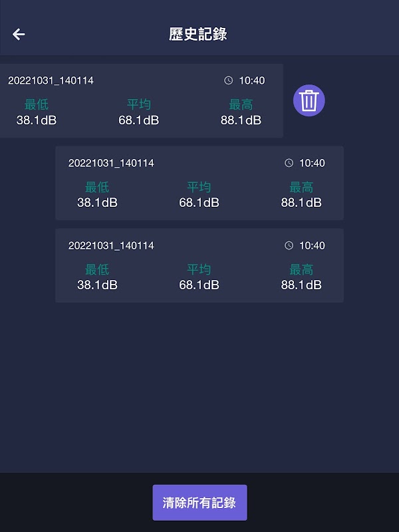This screenshot has height=532, width=399.
Task: Click 最低 38.1dB in third record
Action: [97, 277]
